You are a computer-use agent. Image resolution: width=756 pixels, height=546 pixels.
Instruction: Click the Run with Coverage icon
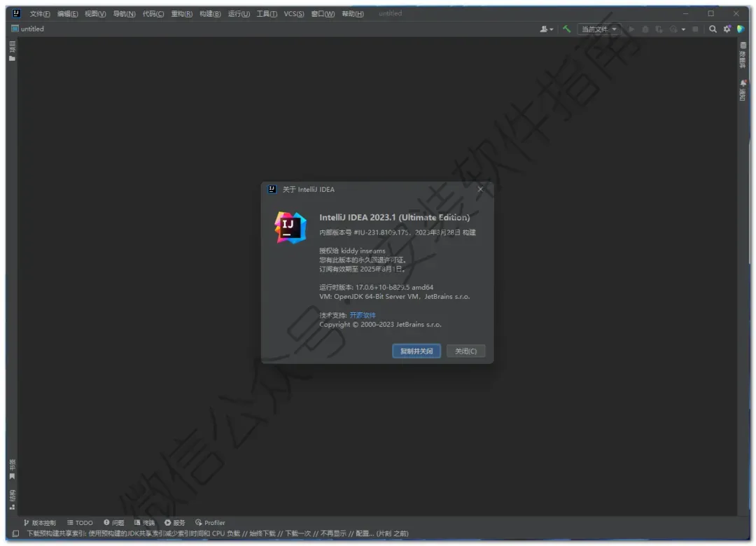point(659,29)
